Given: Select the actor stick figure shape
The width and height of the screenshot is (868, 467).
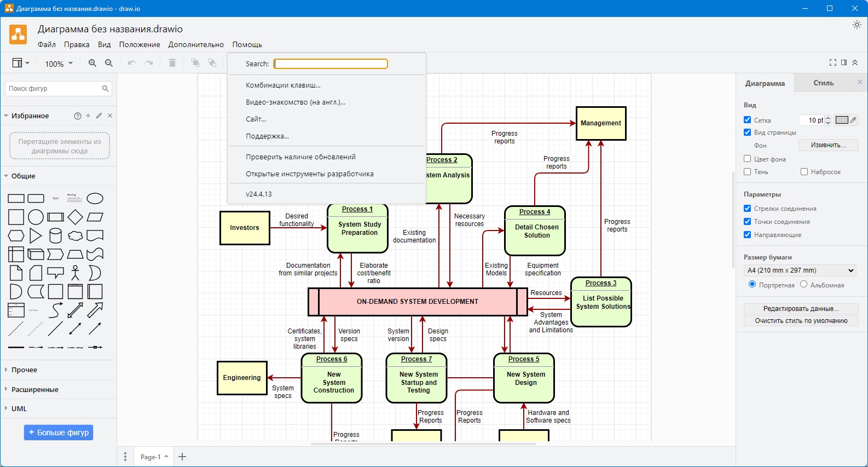Looking at the screenshot, I should pos(75,273).
